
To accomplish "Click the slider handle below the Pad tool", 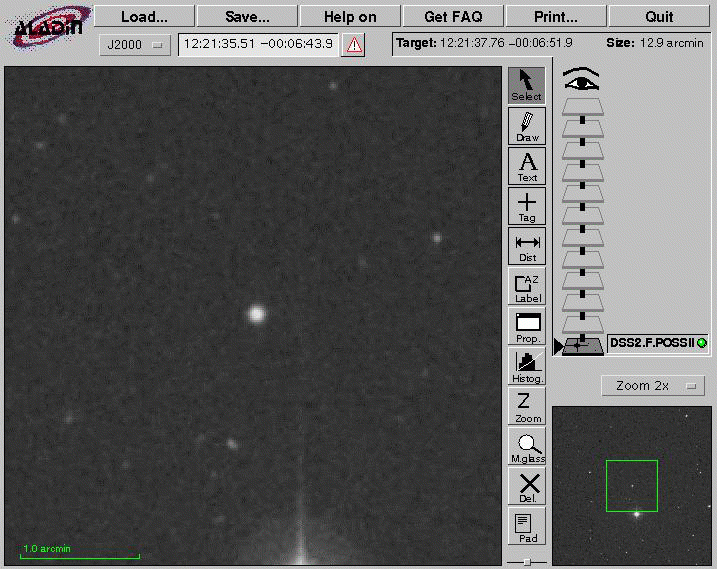I will (527, 562).
